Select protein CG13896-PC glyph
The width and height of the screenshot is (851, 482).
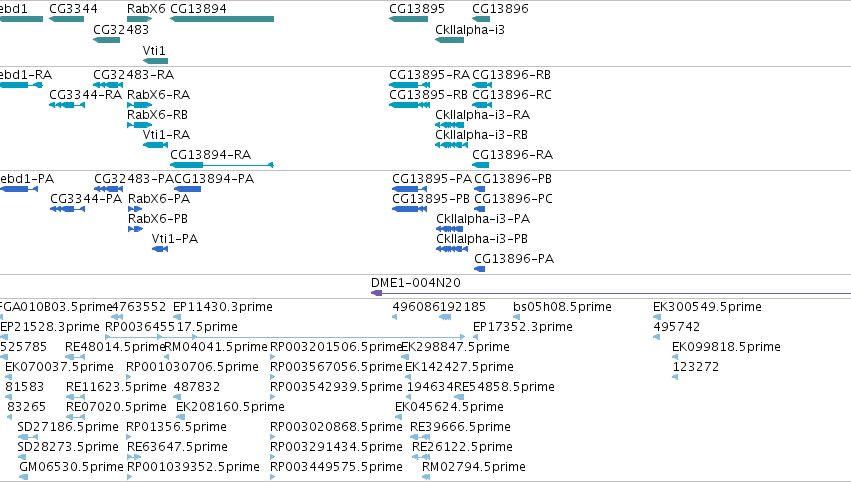480,209
